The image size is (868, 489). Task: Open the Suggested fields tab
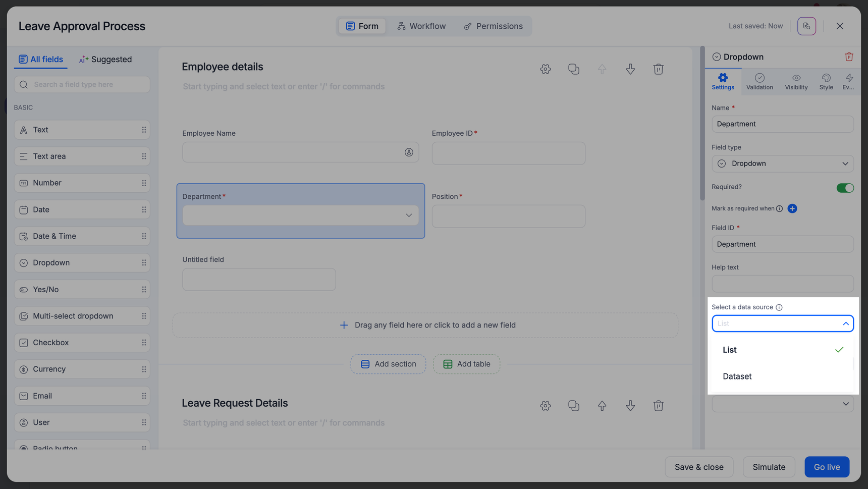point(105,60)
